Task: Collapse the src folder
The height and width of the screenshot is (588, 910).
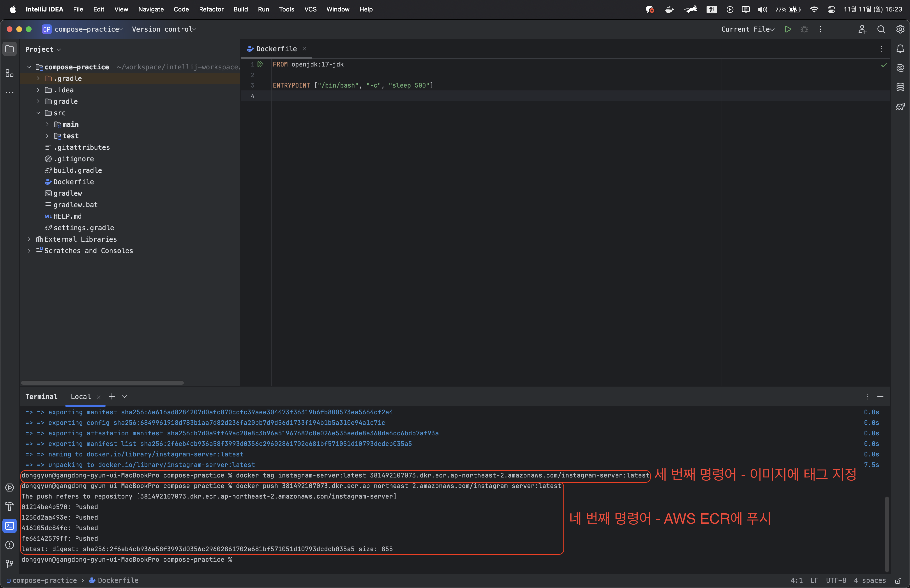Action: point(38,113)
